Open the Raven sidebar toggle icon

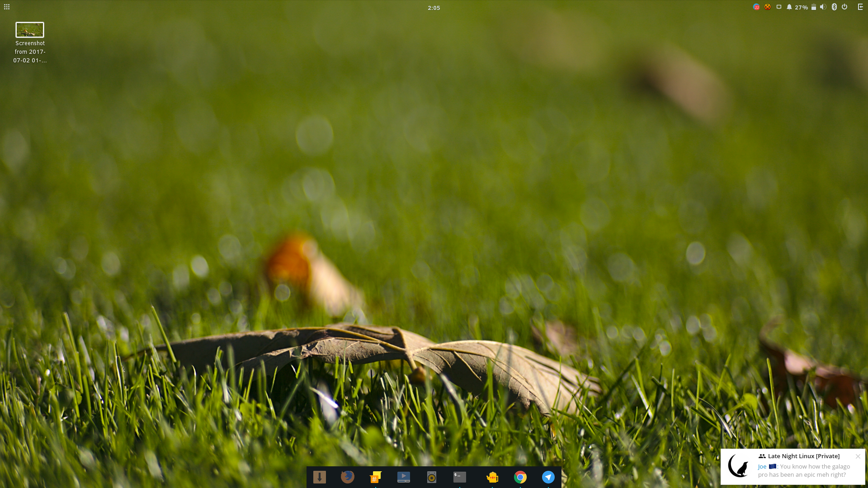pyautogui.click(x=860, y=7)
